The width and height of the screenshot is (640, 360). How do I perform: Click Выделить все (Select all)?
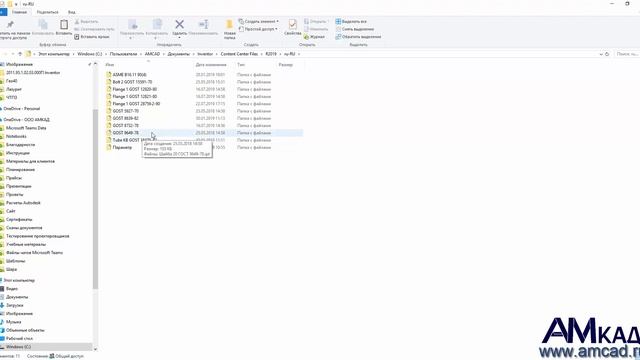pyautogui.click(x=351, y=21)
